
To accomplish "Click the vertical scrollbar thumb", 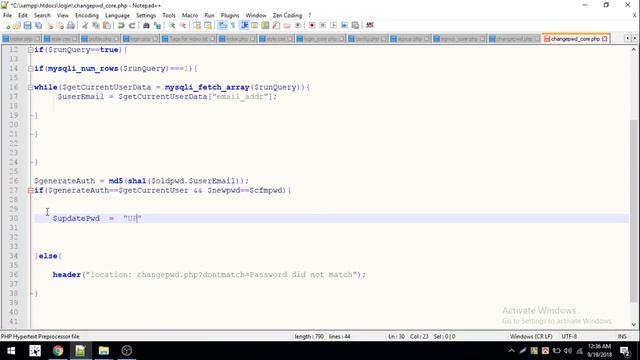I will pos(633,211).
